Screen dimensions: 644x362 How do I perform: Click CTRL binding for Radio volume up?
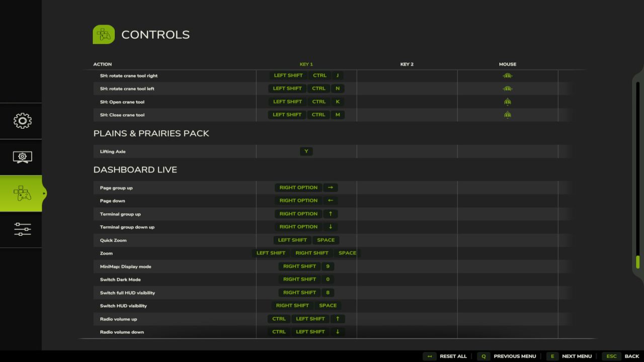279,318
